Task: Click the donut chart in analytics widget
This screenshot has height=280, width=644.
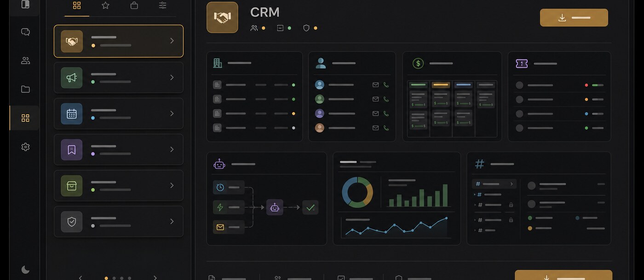Action: 357,192
